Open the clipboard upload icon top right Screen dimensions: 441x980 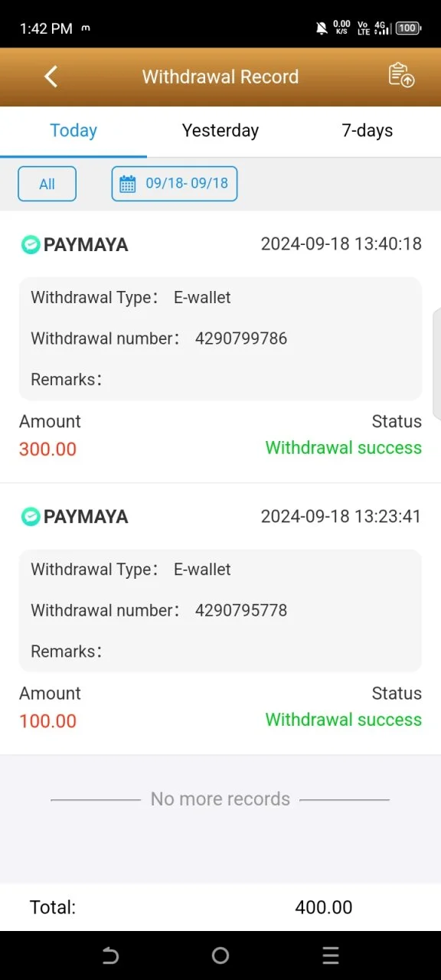[401, 75]
